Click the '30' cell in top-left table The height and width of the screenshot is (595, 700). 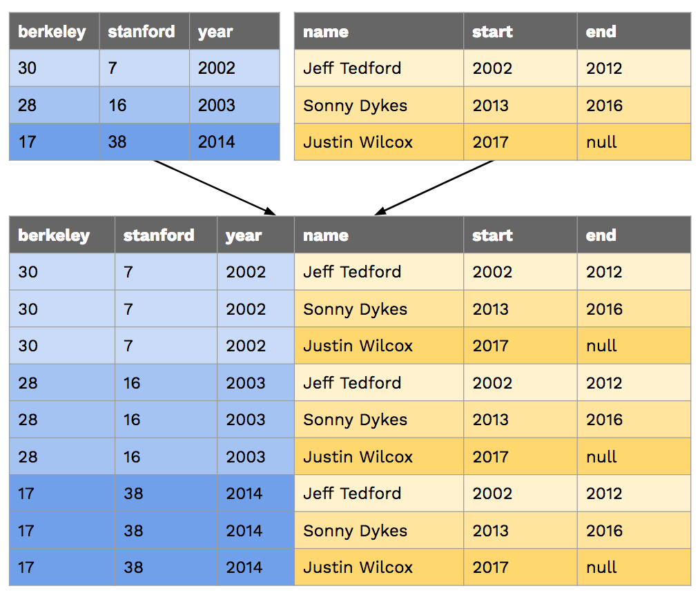coord(28,68)
